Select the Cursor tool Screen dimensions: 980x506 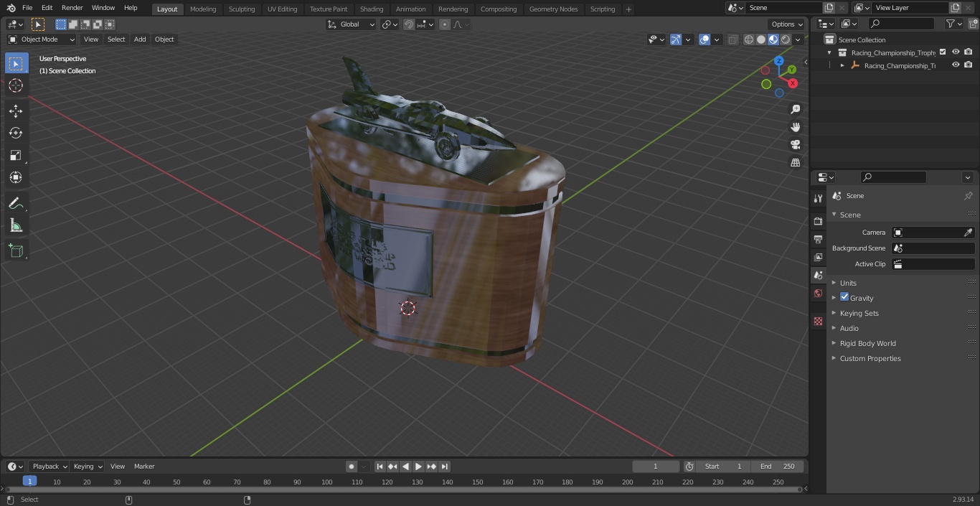point(16,85)
